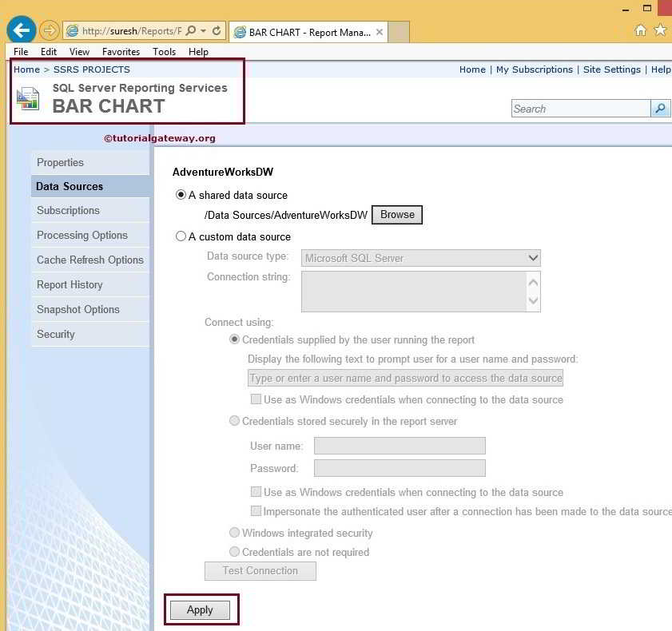Open the Favorites menu
The height and width of the screenshot is (631, 672).
(121, 52)
